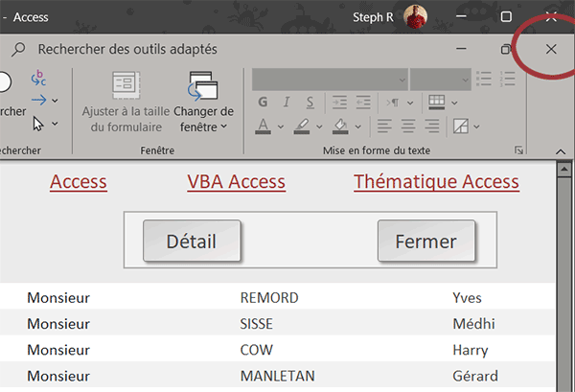
Task: Click the bulleted list icon
Action: 484,79
